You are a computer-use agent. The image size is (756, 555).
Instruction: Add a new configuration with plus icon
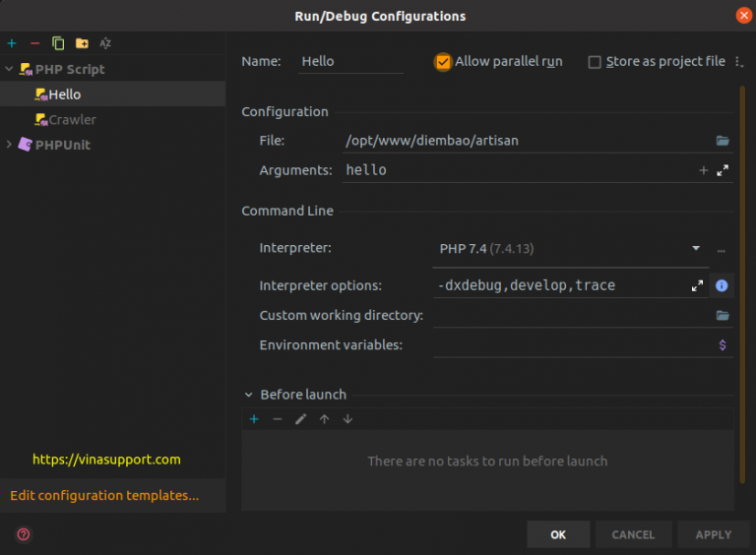pyautogui.click(x=12, y=43)
